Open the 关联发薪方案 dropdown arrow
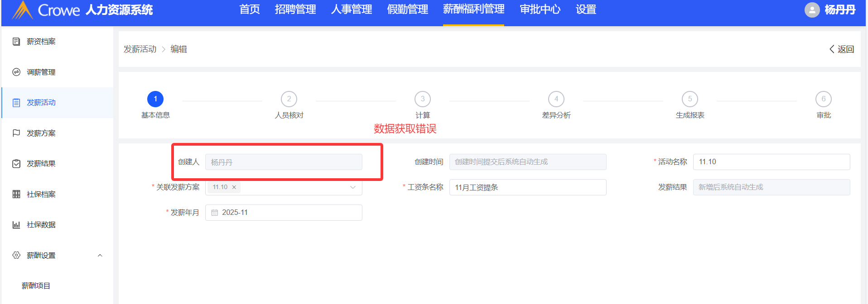 353,187
